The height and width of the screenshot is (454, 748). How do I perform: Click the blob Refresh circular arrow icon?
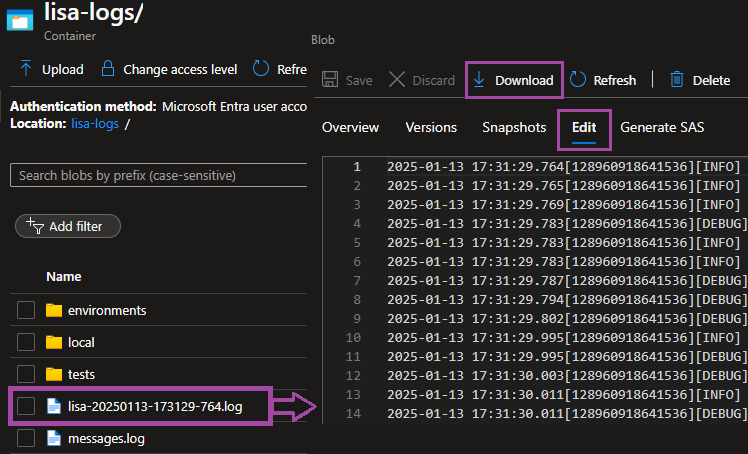click(578, 80)
